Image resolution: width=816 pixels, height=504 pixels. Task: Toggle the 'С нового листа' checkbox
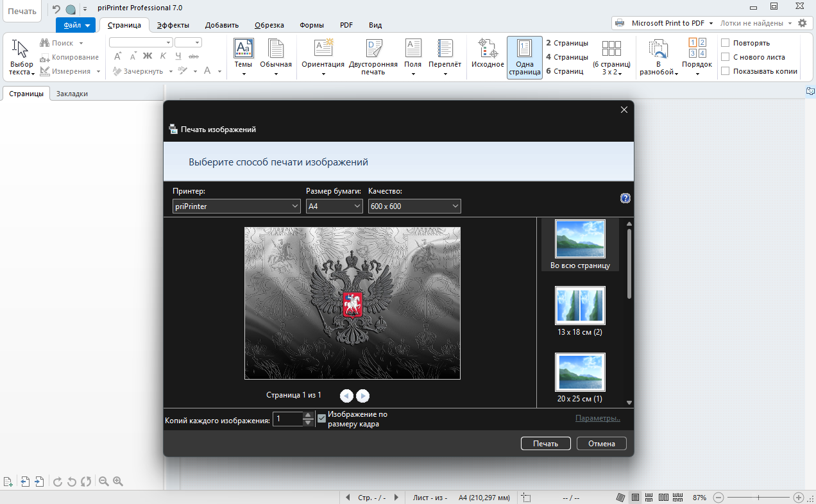tap(726, 57)
